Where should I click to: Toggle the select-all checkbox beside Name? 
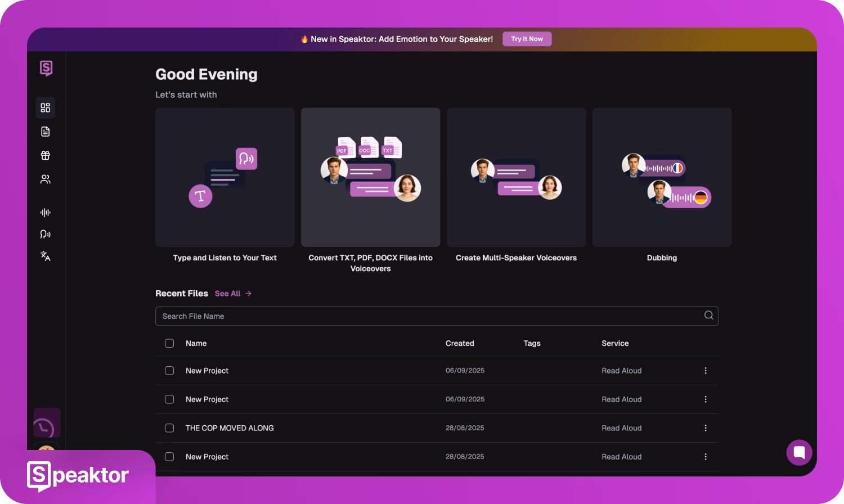(x=169, y=343)
